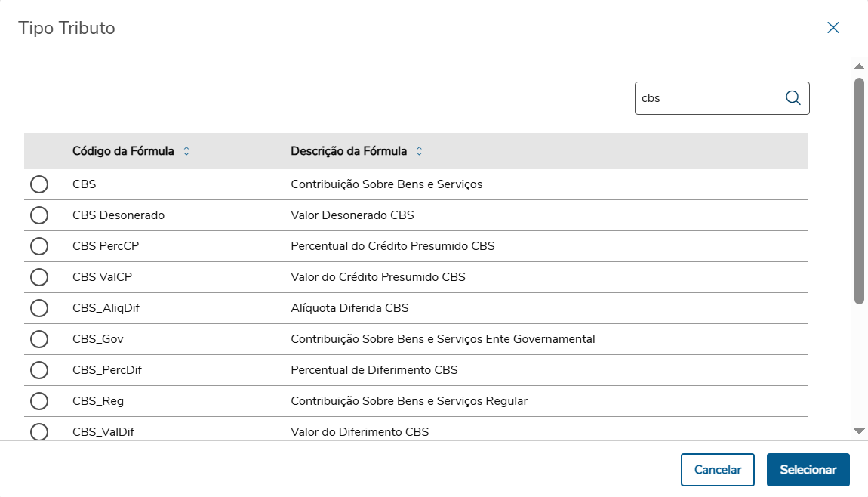
Task: Select the CBS_Gov radio option
Action: tap(39, 339)
